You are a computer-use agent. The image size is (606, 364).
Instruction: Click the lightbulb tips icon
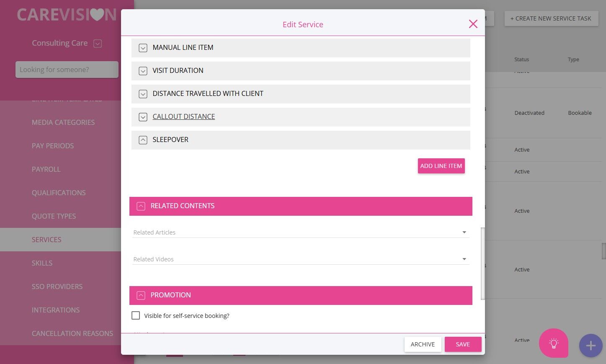(x=553, y=343)
